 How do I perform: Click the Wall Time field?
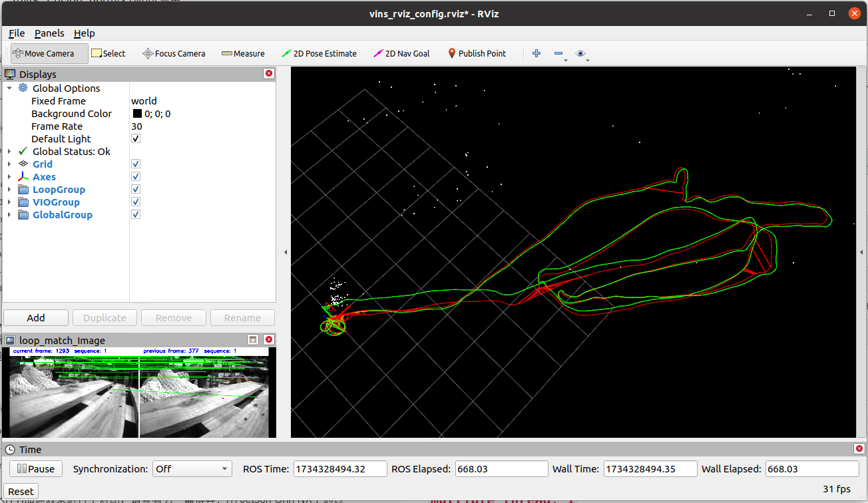coord(650,468)
